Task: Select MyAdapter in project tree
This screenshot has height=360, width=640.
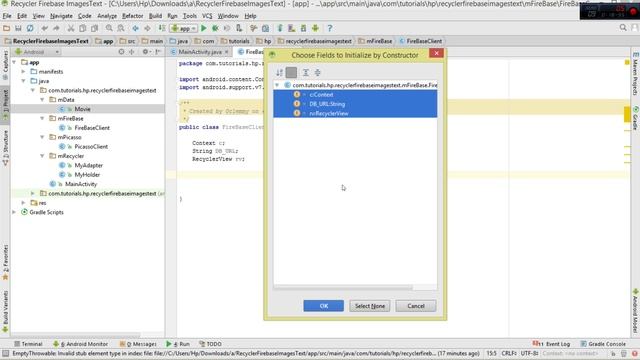Action: point(89,165)
